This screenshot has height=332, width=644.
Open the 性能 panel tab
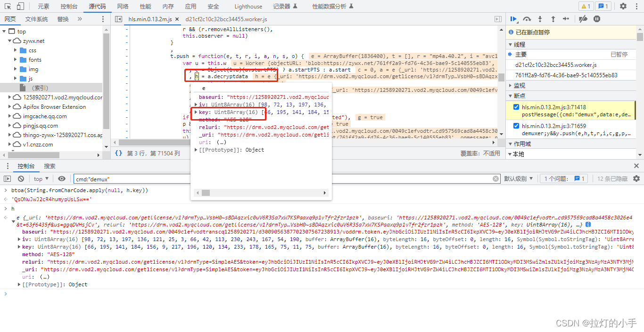click(x=146, y=6)
